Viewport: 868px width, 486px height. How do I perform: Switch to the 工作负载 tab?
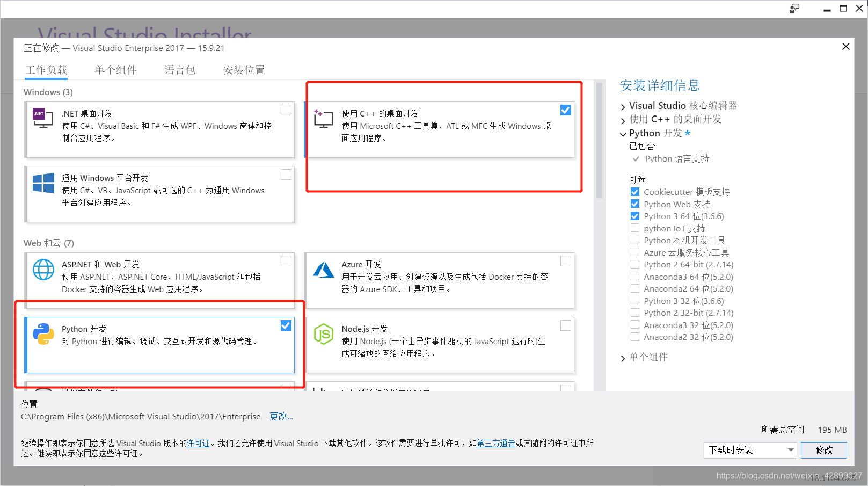click(x=47, y=70)
